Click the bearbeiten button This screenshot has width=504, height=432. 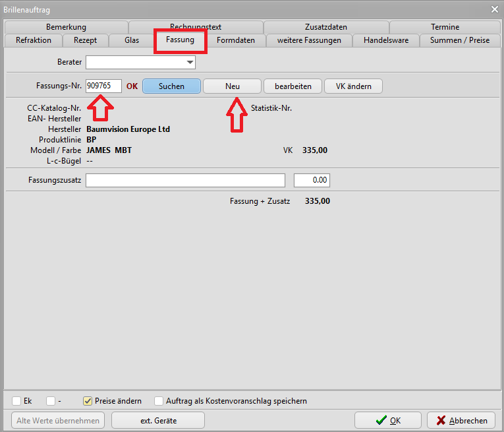click(293, 86)
